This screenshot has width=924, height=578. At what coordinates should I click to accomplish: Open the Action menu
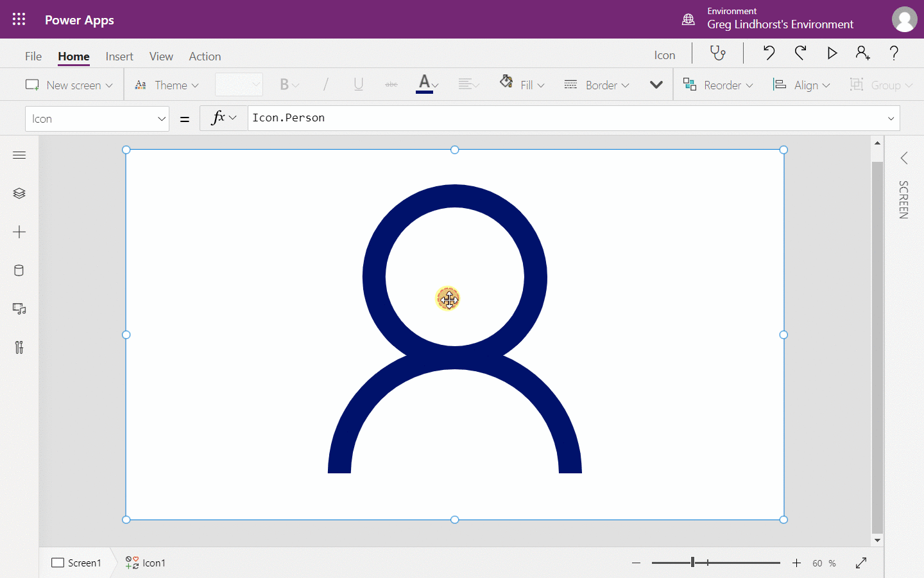pos(205,57)
